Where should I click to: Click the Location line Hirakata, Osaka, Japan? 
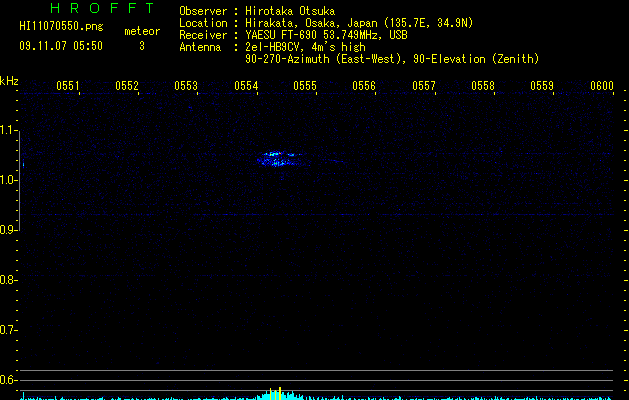tap(359, 23)
